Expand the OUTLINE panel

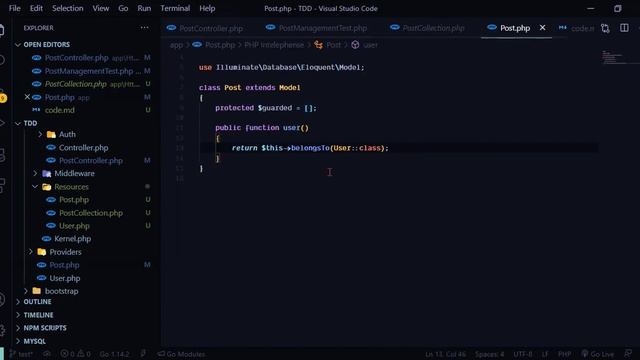pyautogui.click(x=37, y=302)
